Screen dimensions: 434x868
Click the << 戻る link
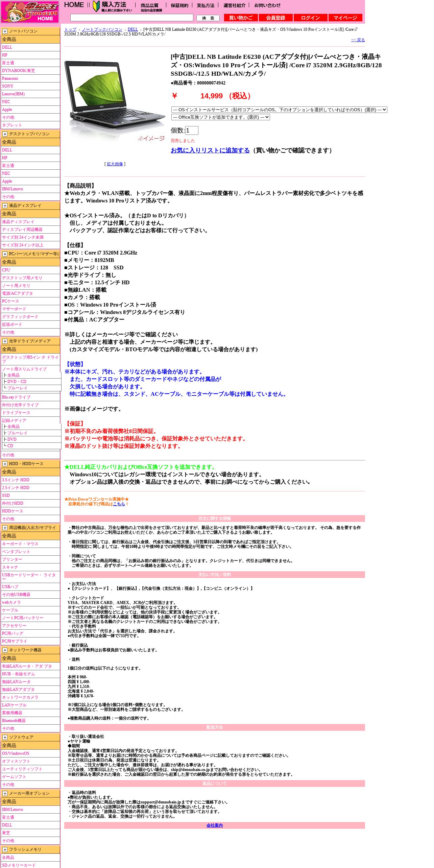(x=358, y=40)
